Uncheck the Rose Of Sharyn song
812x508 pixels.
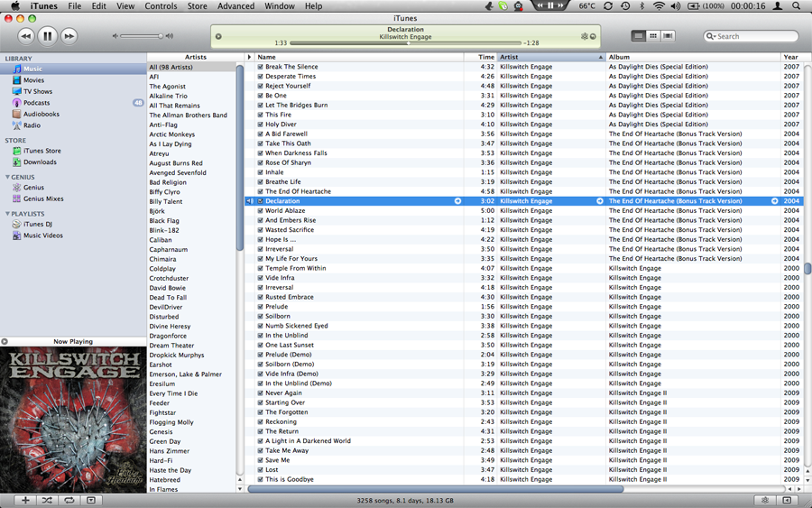pyautogui.click(x=261, y=162)
